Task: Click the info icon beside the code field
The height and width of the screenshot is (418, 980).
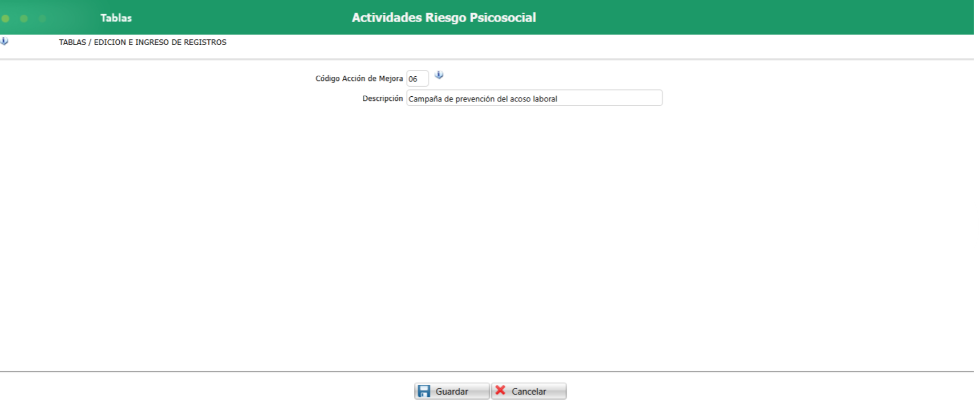Action: pos(439,75)
